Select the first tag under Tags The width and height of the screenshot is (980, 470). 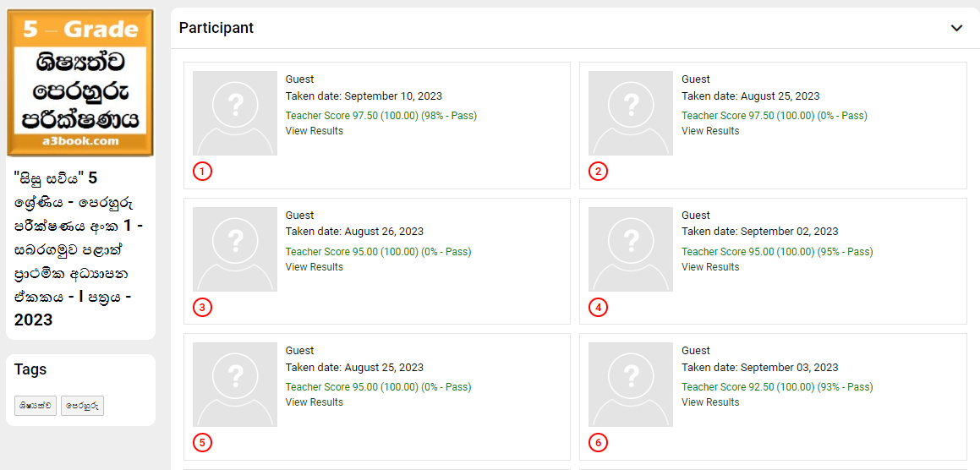[x=36, y=406]
